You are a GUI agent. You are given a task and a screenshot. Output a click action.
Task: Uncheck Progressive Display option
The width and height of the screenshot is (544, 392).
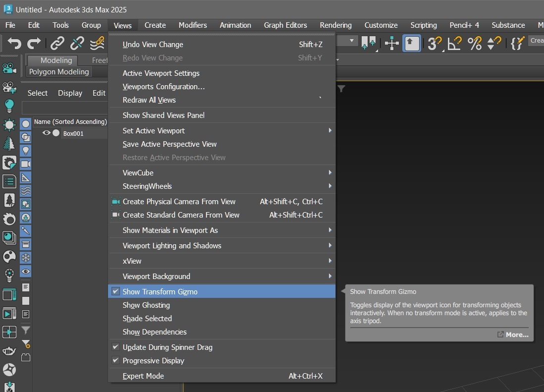click(153, 361)
